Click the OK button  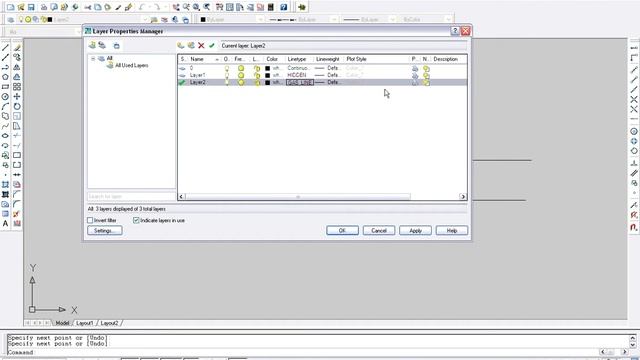coord(342,231)
